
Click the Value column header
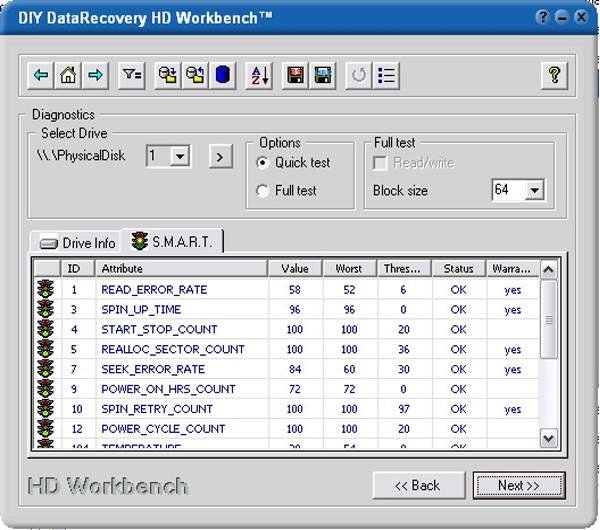(x=295, y=269)
